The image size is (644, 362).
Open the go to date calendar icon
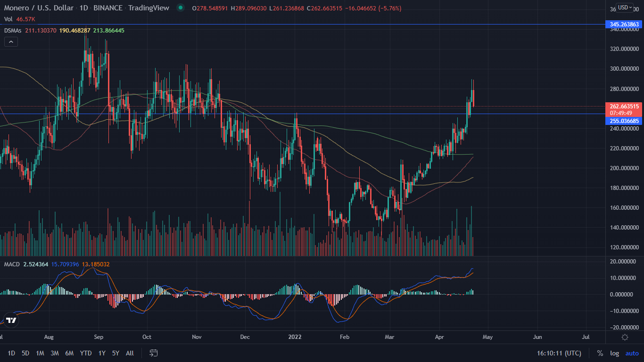153,353
